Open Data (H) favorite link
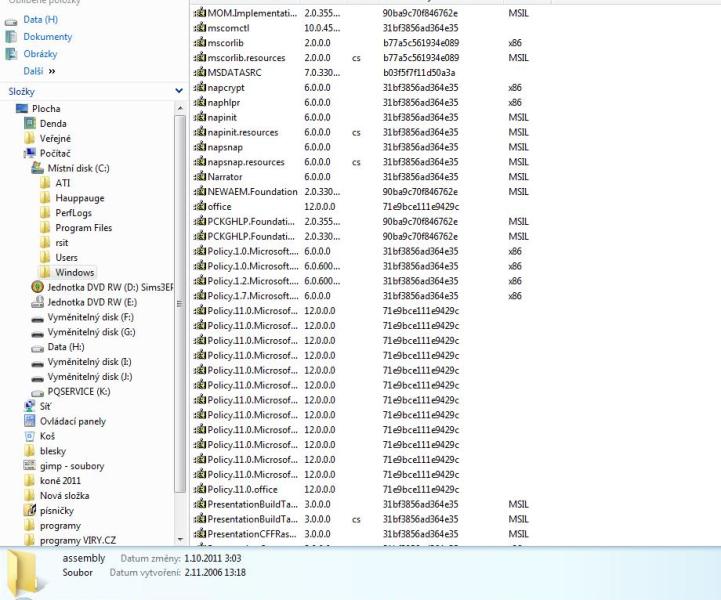The height and width of the screenshot is (600, 721). 40,19
